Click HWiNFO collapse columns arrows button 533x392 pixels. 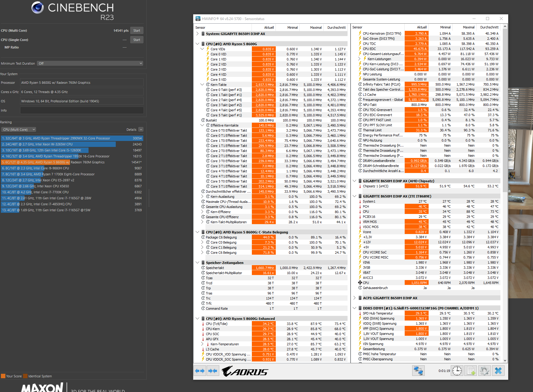click(x=213, y=371)
